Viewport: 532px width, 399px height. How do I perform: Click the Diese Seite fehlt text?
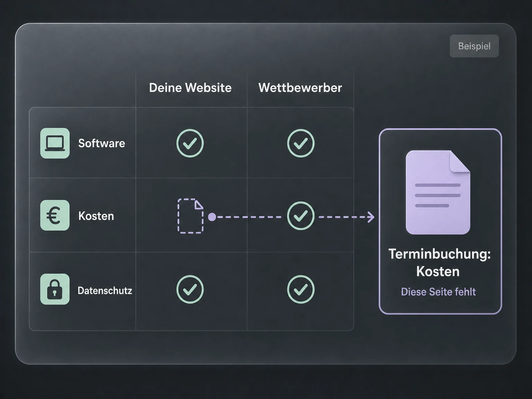pyautogui.click(x=438, y=292)
